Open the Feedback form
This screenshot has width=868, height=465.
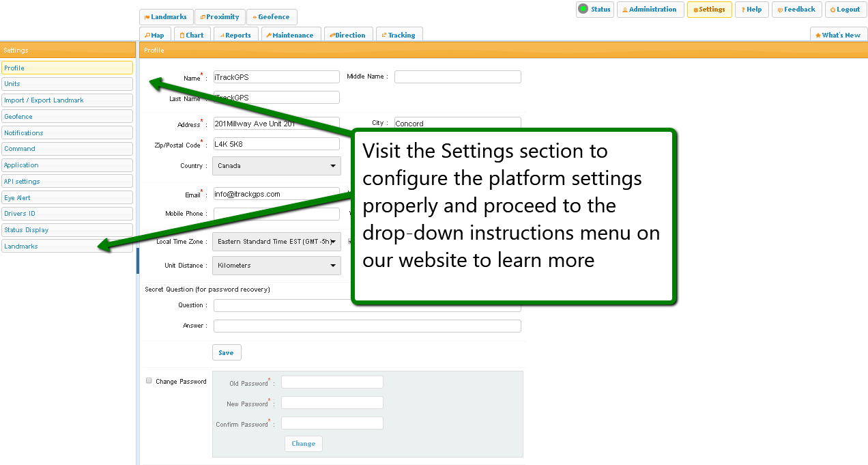[x=796, y=10]
